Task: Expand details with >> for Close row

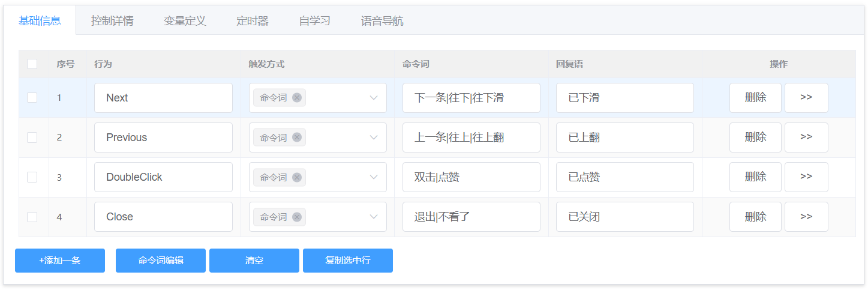Action: tap(806, 217)
